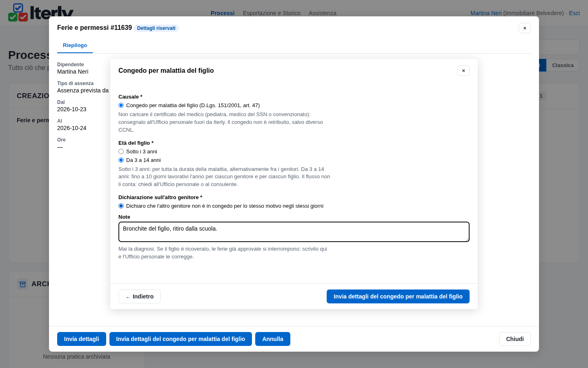Click the Indietro back button
This screenshot has width=588, height=368.
[139, 296]
